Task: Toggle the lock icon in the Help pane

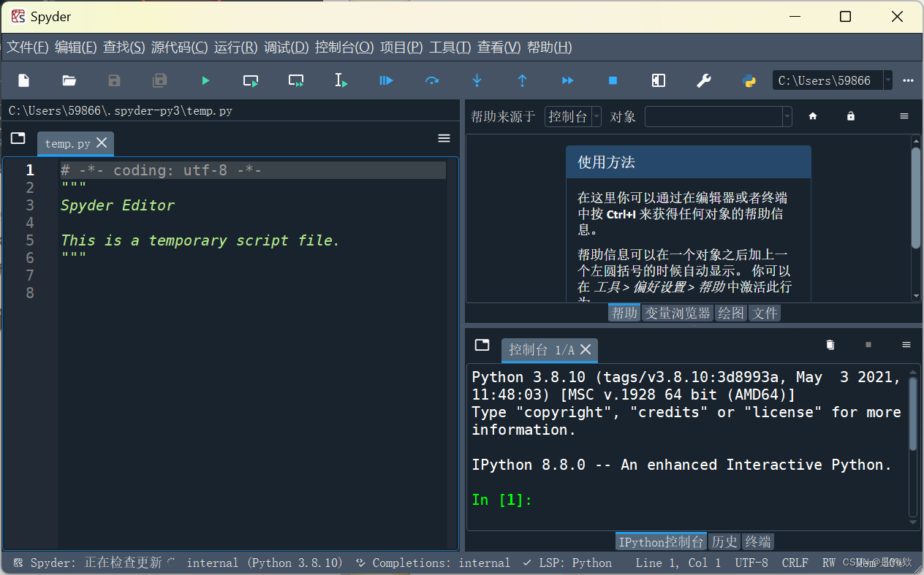Action: (x=851, y=116)
